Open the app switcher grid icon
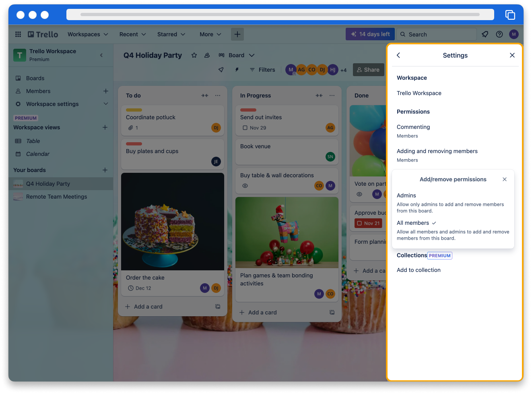 click(x=18, y=34)
